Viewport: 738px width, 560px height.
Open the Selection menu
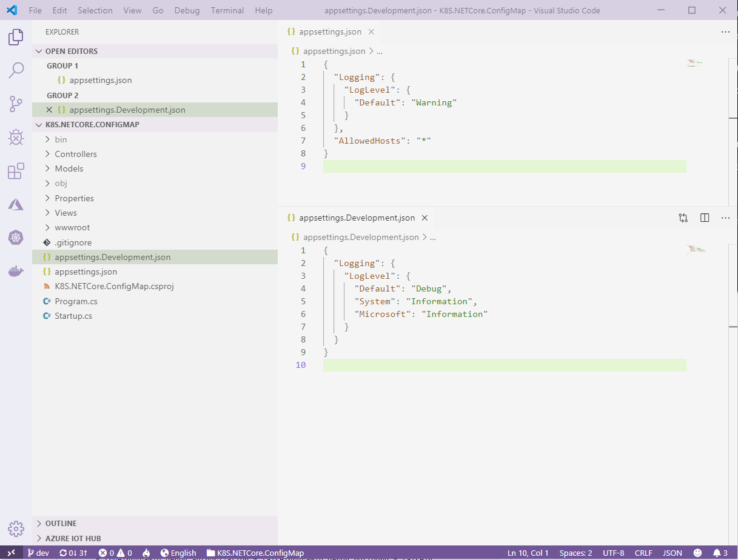pyautogui.click(x=95, y=10)
